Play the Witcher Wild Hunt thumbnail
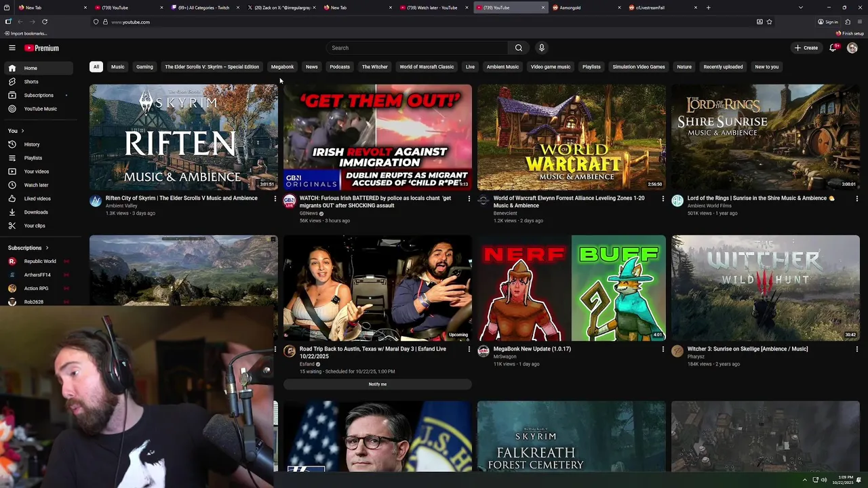This screenshot has height=488, width=868. (766, 288)
